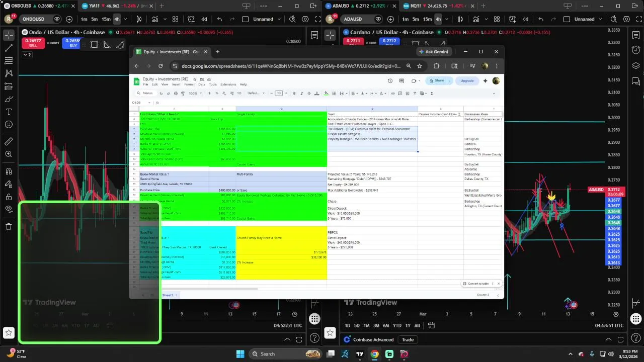Open the calculator keypad icon below ADAUSD sidebar
The image size is (644, 362).
(636, 319)
